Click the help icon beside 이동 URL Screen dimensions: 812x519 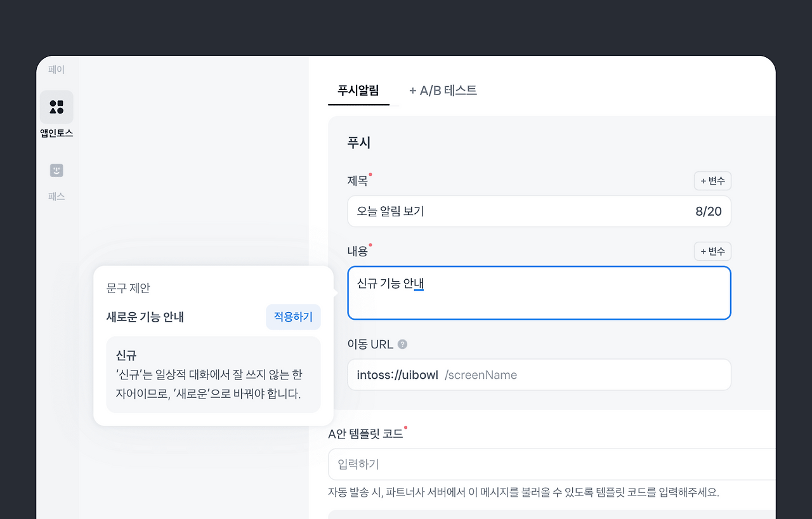[402, 345]
